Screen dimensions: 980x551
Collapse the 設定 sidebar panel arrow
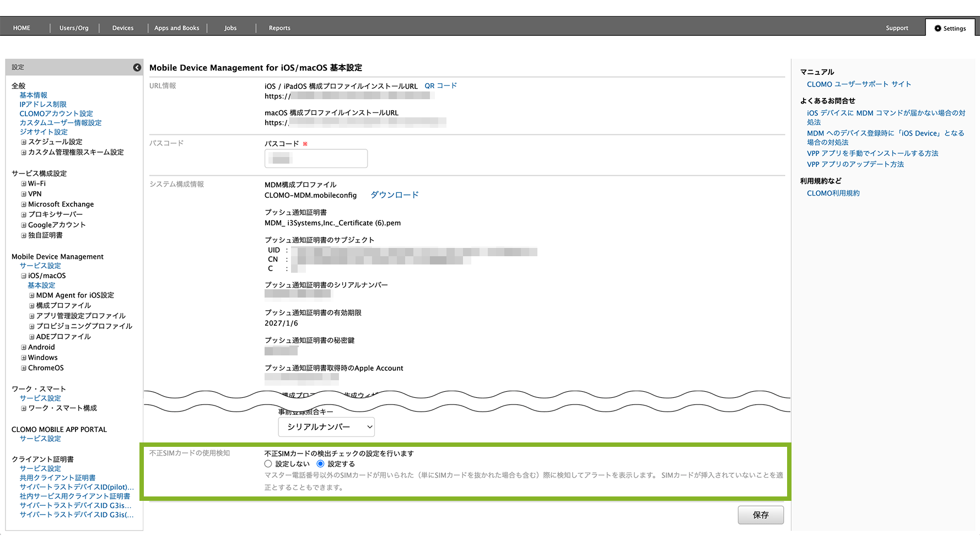click(137, 67)
